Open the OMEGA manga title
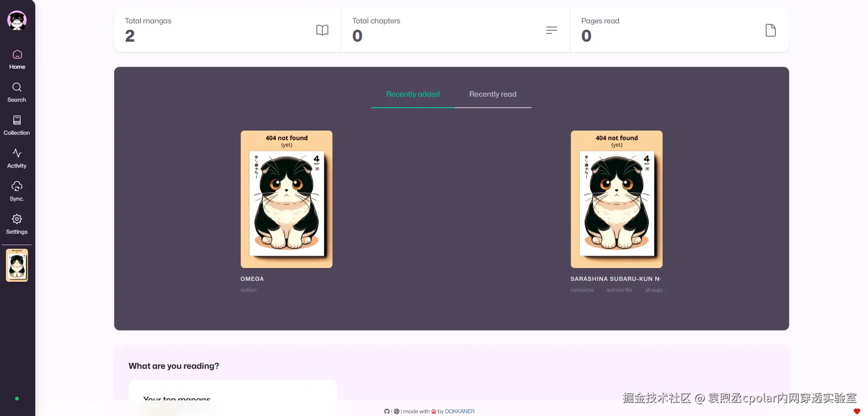 point(252,279)
